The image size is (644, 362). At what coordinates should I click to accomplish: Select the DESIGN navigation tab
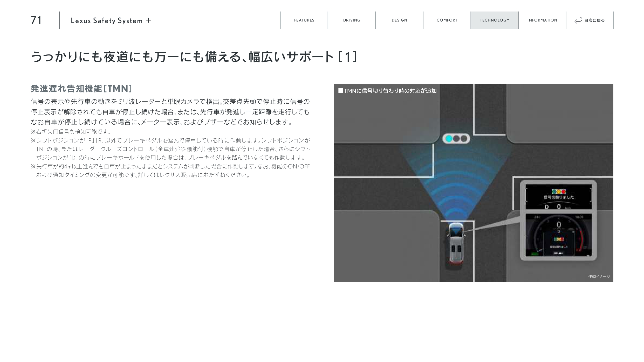(x=399, y=20)
